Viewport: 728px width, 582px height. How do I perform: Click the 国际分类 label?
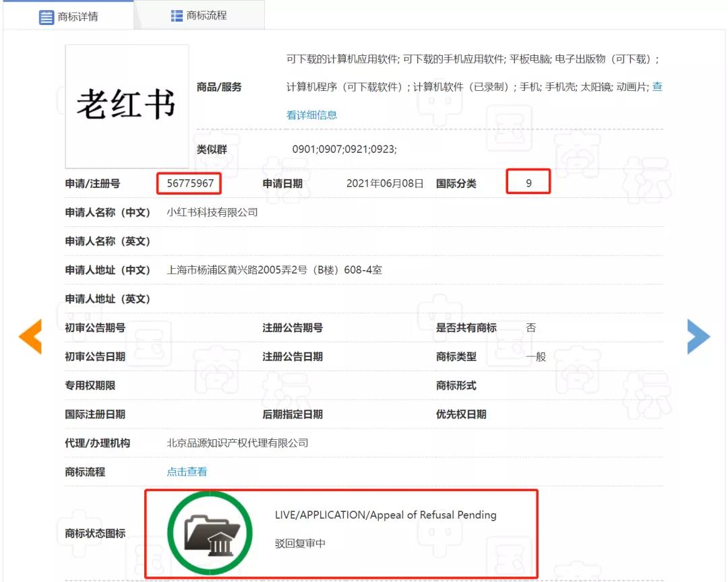[x=456, y=183]
